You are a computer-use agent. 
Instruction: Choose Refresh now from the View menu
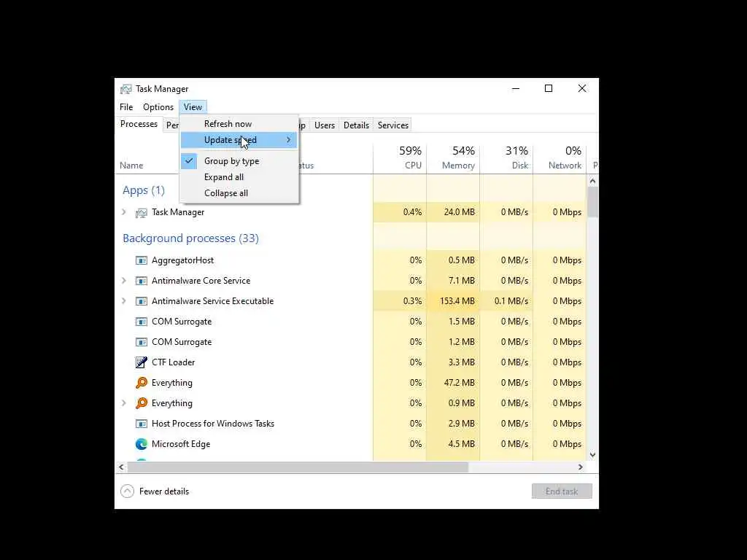click(228, 124)
